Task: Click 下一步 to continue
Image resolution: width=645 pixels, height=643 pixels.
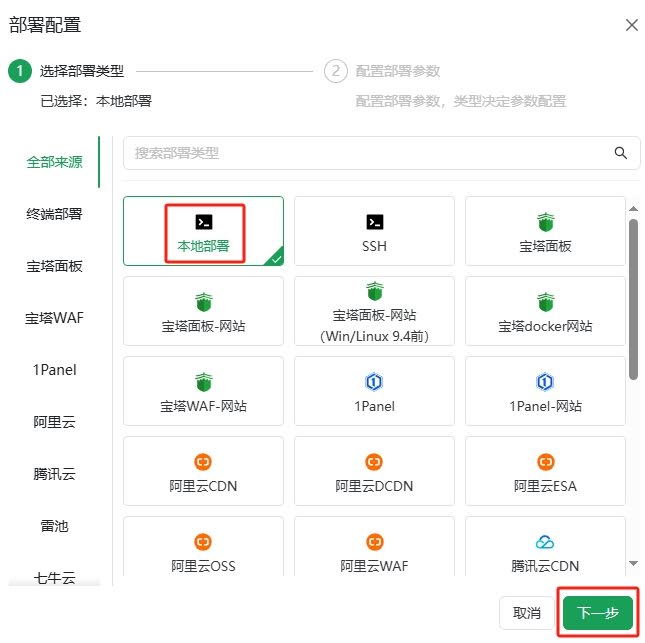Action: pos(597,613)
